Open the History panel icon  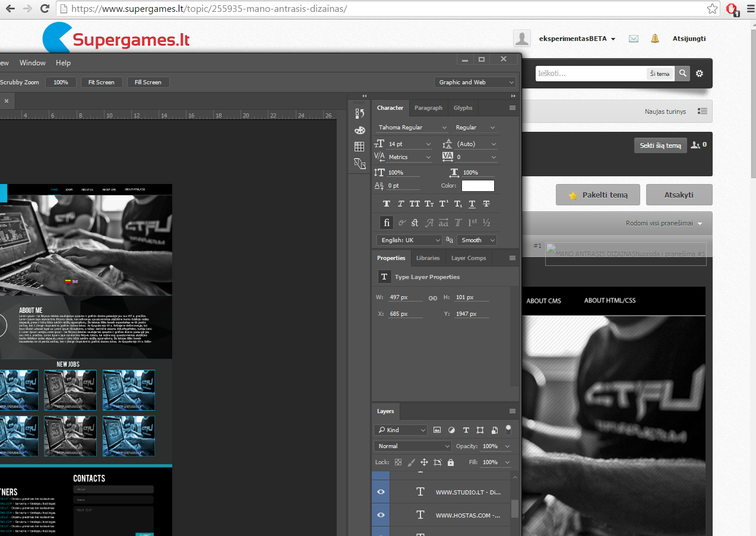[359, 113]
